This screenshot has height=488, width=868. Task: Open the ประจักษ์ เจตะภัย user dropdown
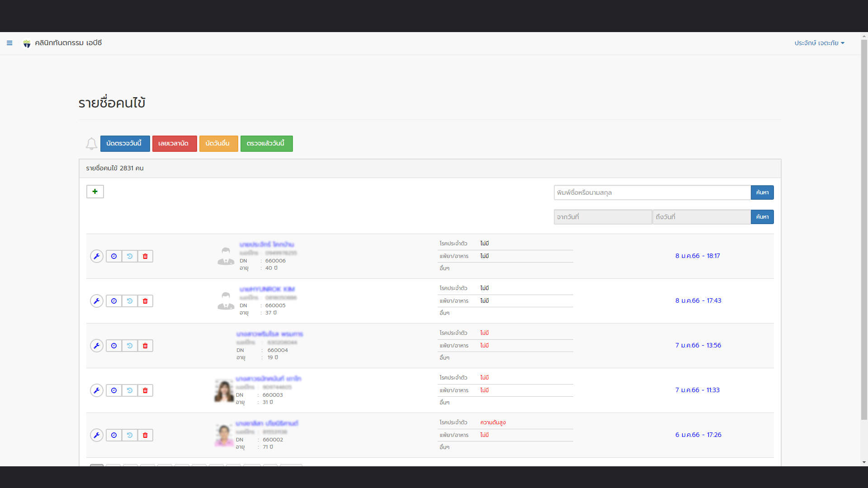click(819, 43)
